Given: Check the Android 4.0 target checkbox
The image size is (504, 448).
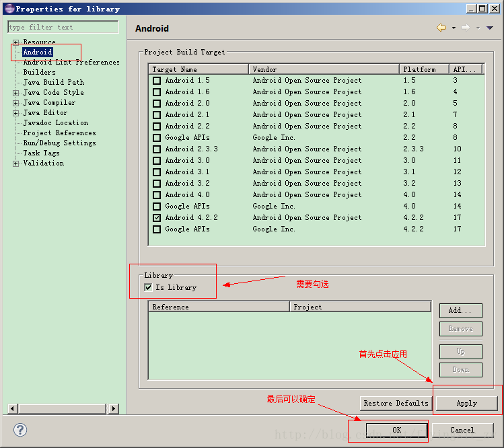Looking at the screenshot, I should point(157,195).
